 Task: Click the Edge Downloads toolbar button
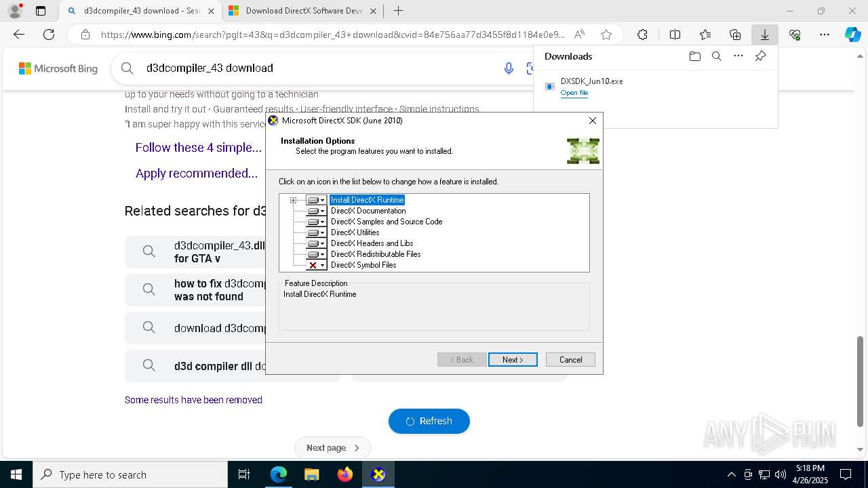click(764, 35)
